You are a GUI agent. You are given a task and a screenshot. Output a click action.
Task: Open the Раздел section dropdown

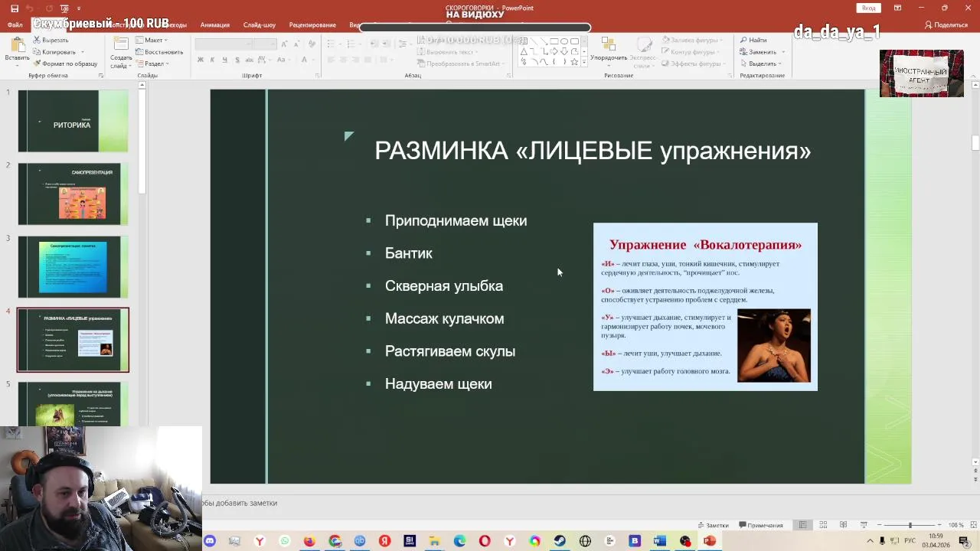pyautogui.click(x=152, y=64)
